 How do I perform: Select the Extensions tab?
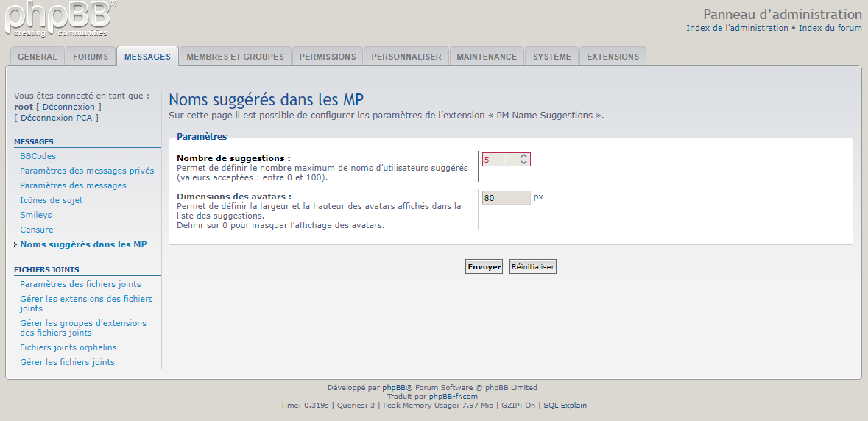[x=613, y=57]
